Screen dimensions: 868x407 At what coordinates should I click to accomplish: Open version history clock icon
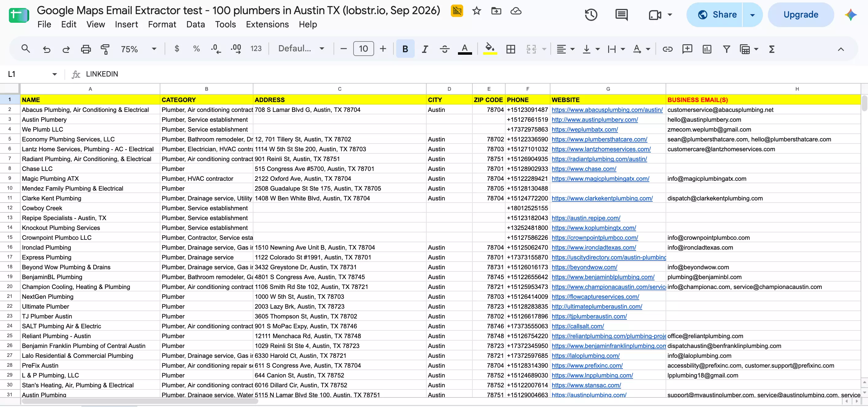[x=591, y=15]
